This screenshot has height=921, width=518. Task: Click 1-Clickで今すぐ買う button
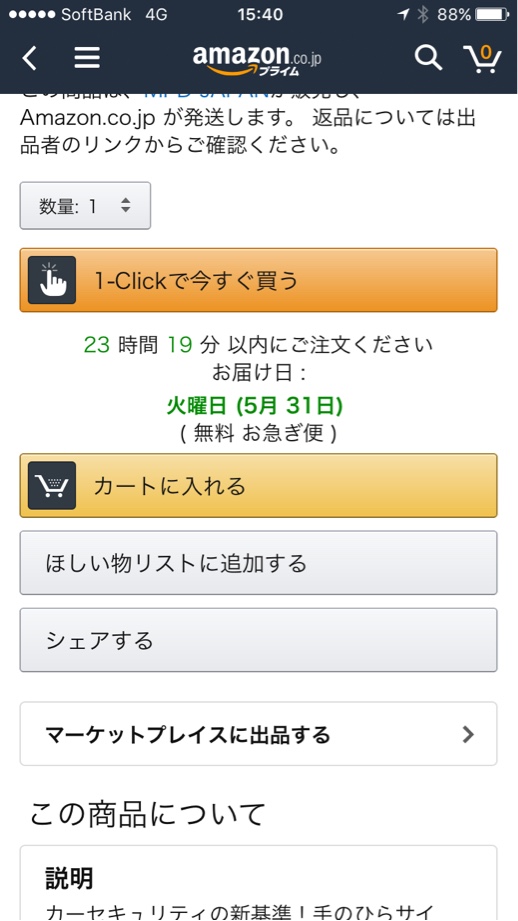(258, 280)
